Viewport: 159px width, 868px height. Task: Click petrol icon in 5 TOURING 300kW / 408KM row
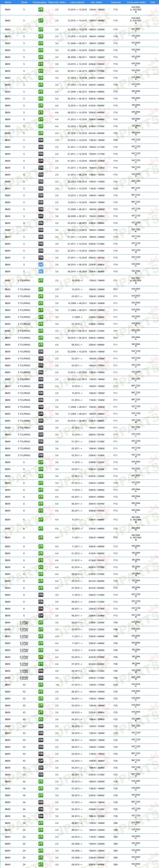coord(41,338)
